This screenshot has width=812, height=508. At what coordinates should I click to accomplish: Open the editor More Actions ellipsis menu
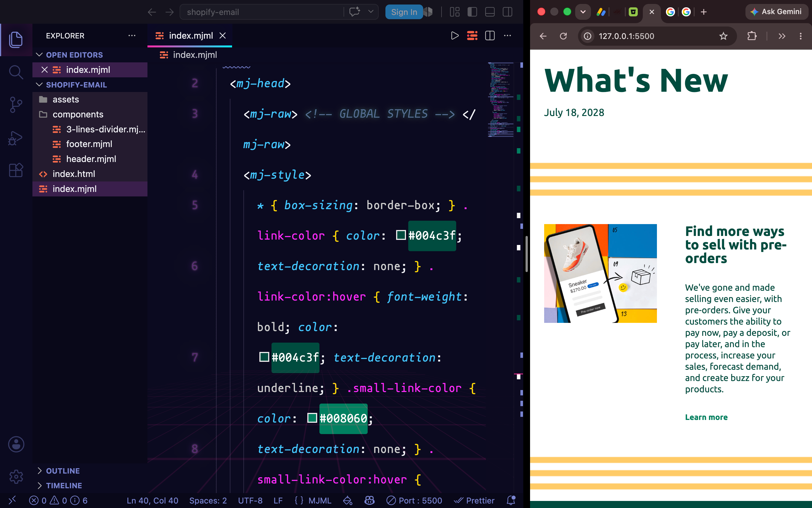(507, 36)
